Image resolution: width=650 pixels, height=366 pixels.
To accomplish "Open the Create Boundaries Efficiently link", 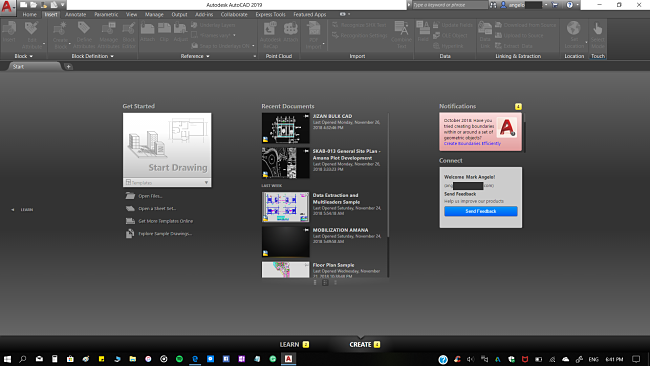I will pyautogui.click(x=472, y=143).
